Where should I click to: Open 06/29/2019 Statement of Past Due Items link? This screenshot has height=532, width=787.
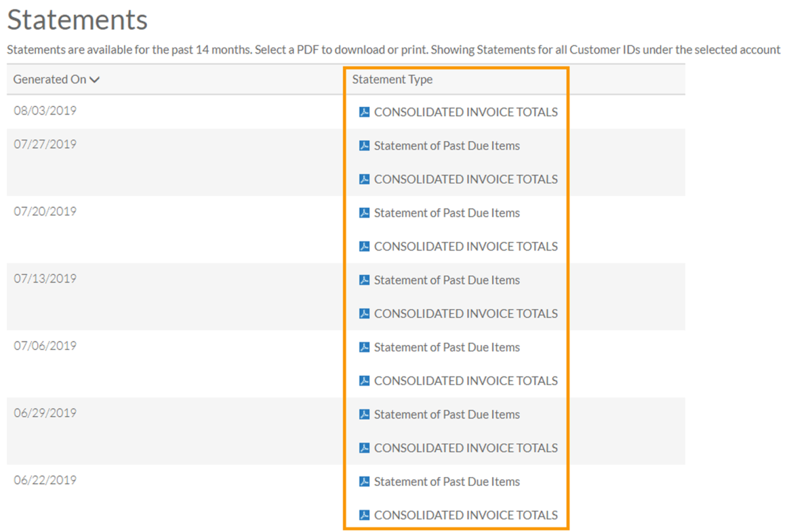click(x=447, y=415)
